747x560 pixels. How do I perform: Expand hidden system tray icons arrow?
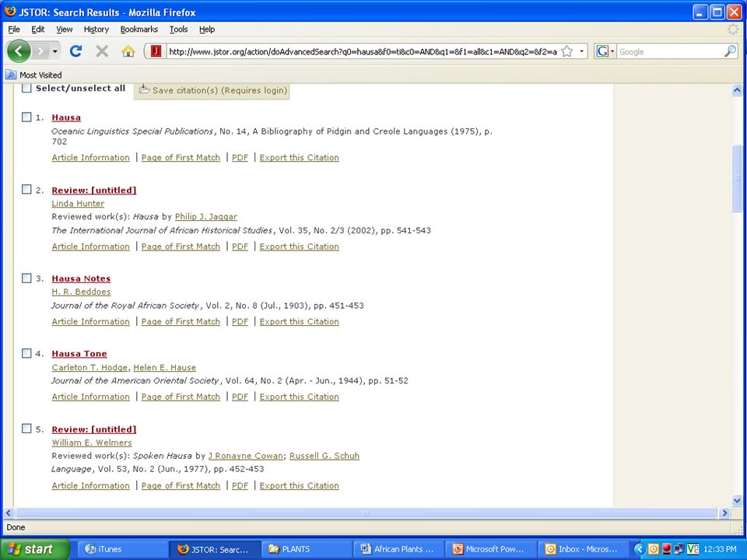pos(640,549)
